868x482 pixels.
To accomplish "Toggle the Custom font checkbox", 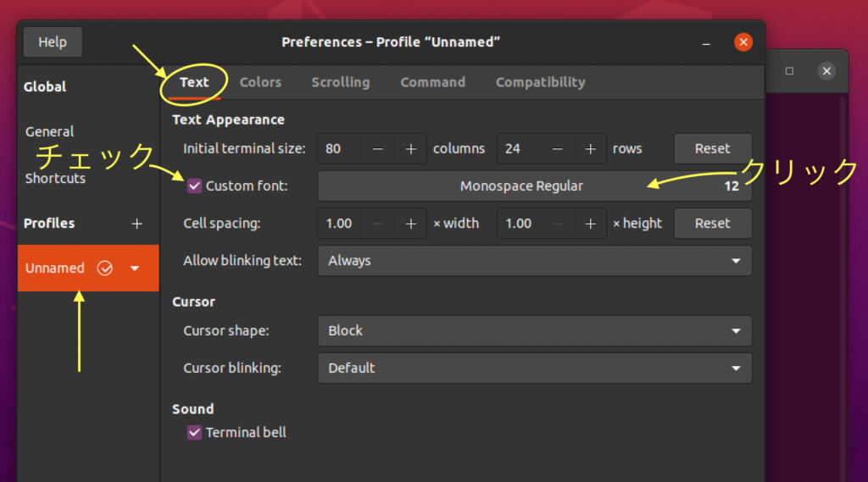I will click(x=195, y=186).
